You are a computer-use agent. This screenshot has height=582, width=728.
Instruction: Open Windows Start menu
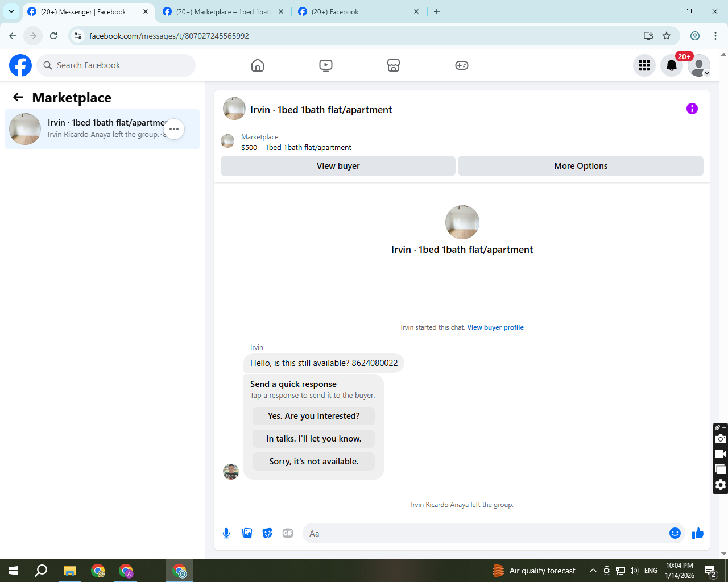click(14, 571)
